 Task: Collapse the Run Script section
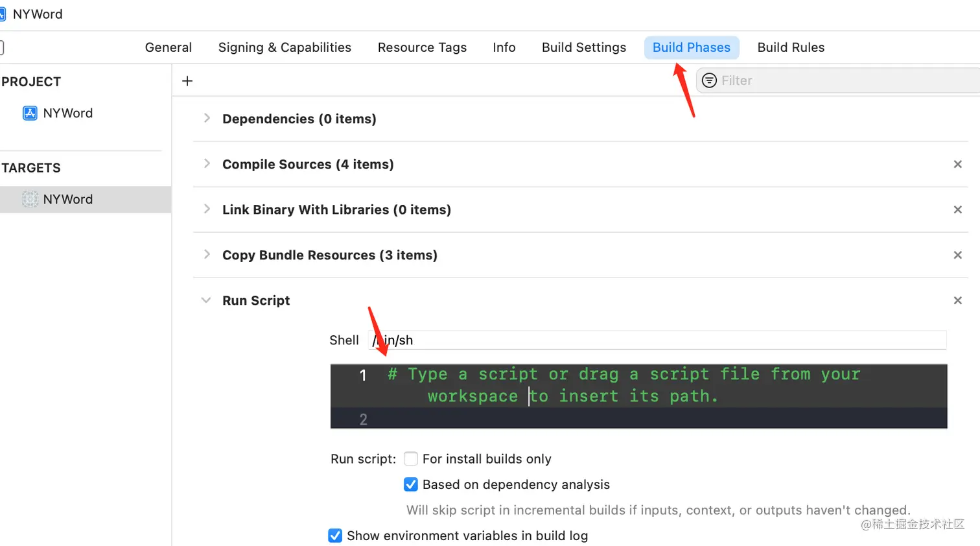206,300
